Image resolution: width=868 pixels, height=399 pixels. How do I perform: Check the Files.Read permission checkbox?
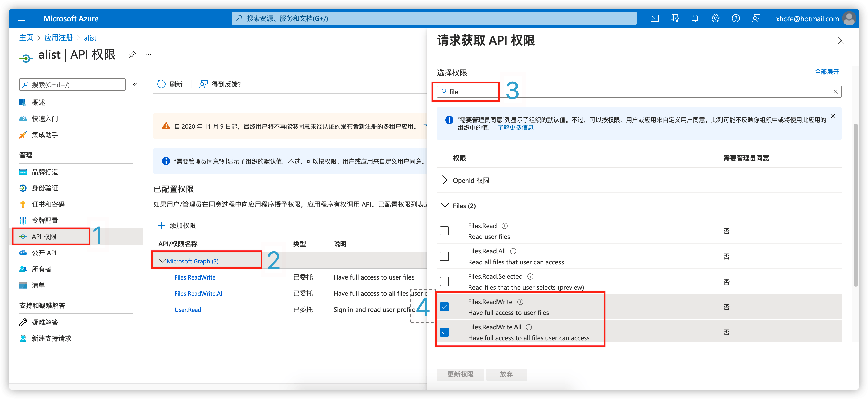tap(444, 231)
